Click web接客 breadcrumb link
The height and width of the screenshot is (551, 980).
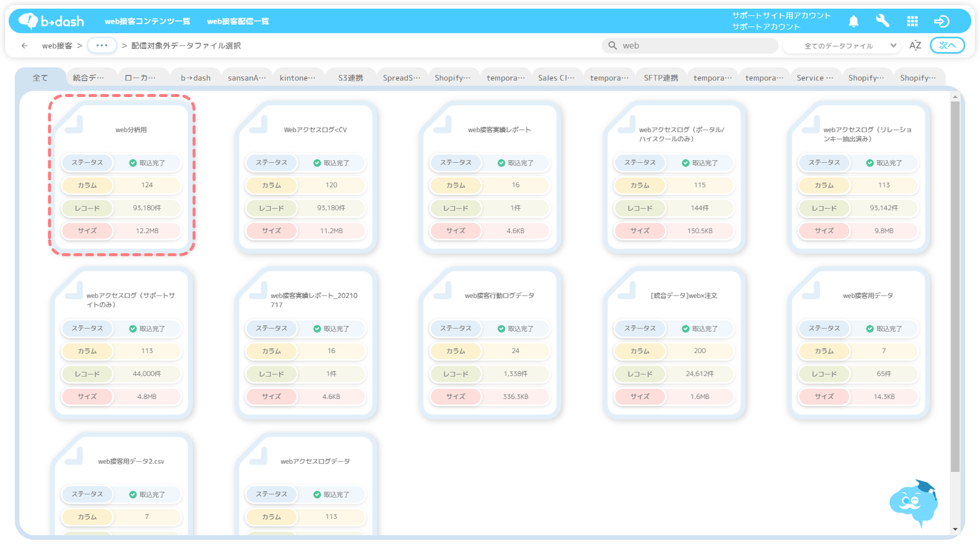(57, 46)
